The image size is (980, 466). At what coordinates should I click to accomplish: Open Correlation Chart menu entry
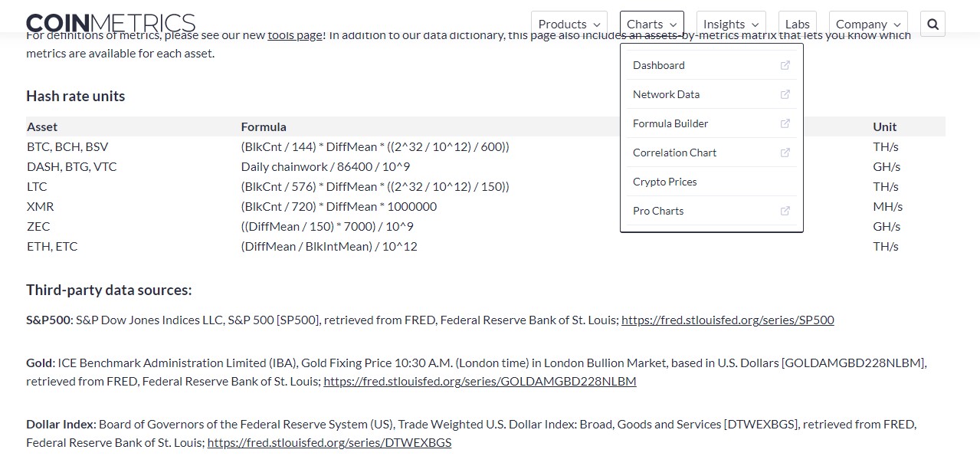click(711, 153)
